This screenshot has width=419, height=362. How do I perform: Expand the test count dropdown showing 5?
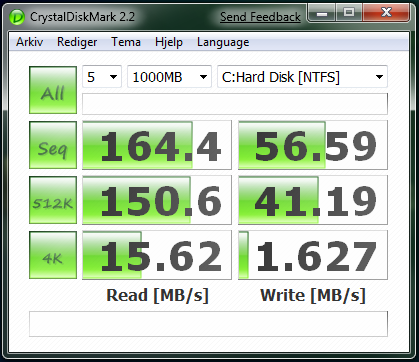(102, 77)
